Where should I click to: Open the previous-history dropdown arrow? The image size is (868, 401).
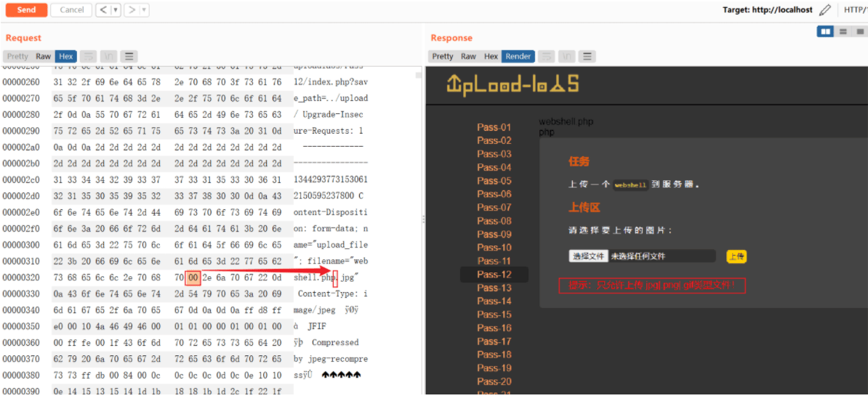point(116,9)
